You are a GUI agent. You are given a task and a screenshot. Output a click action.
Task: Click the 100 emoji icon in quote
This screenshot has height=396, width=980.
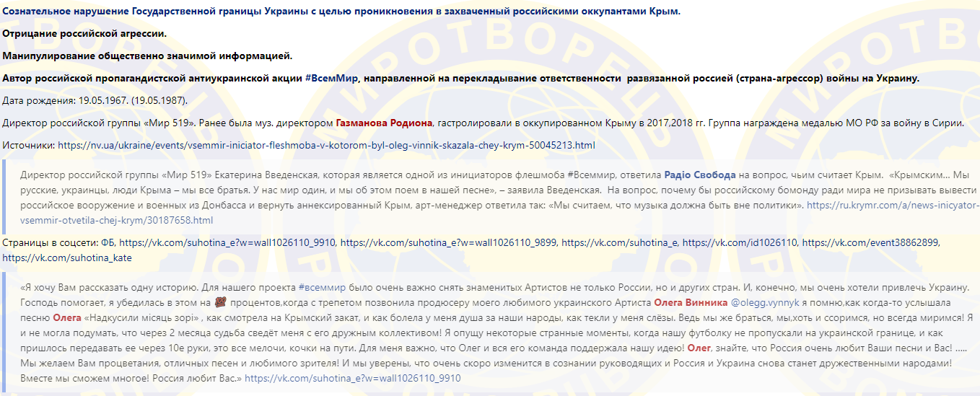coord(219,303)
